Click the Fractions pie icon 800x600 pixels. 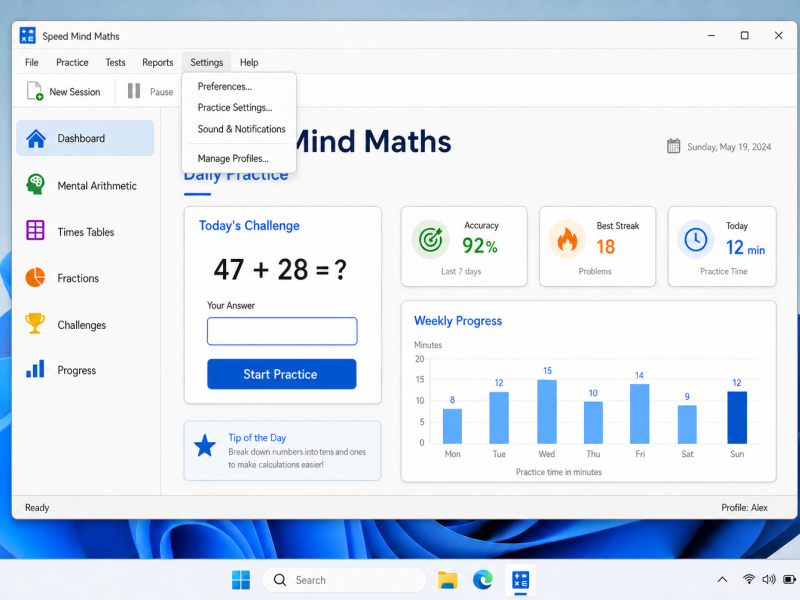35,278
